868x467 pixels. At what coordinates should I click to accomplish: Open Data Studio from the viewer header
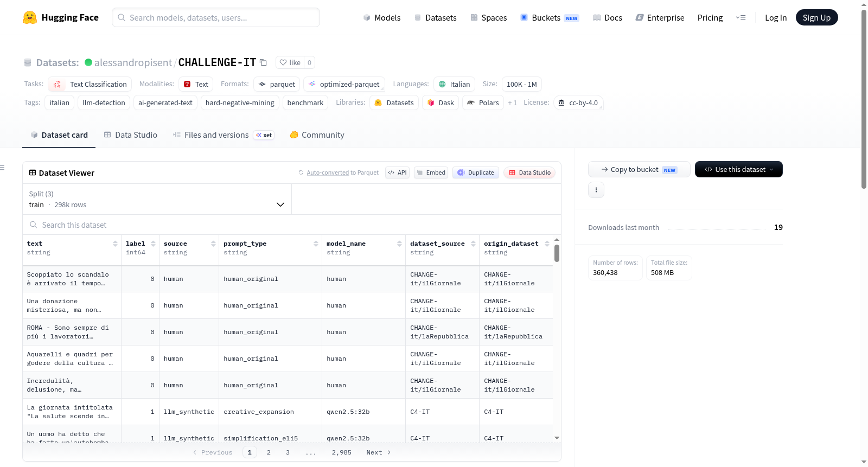[x=529, y=172]
